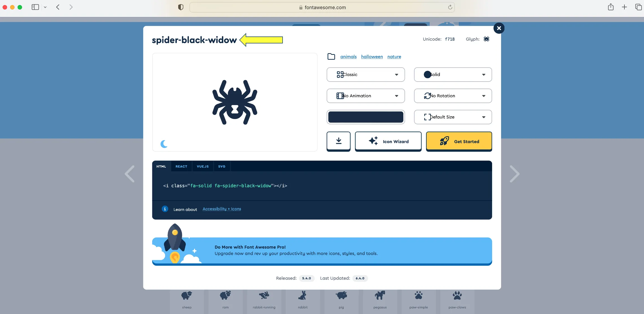The height and width of the screenshot is (314, 644).
Task: Open the Solid style dropdown
Action: (453, 75)
